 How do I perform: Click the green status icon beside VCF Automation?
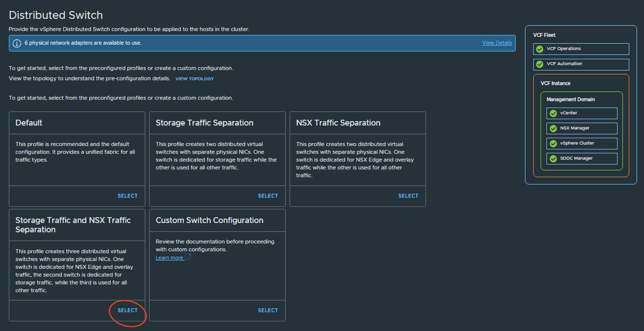tap(539, 64)
